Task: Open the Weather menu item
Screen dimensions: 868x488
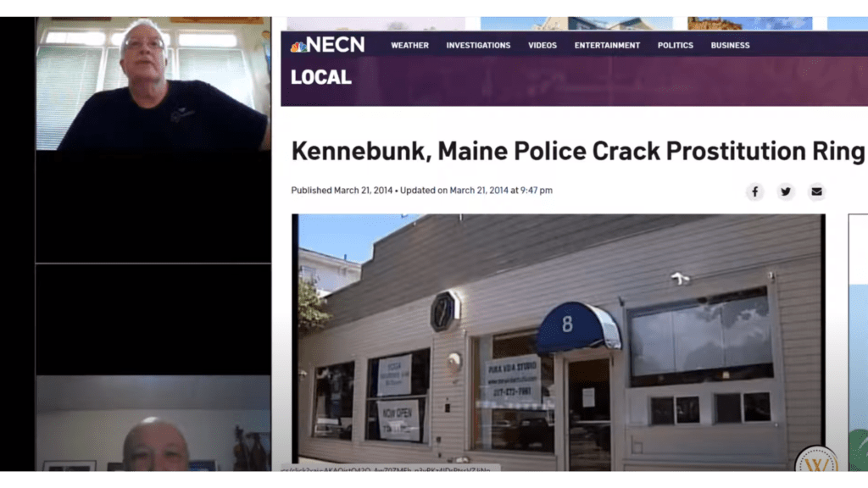Action: coord(409,46)
